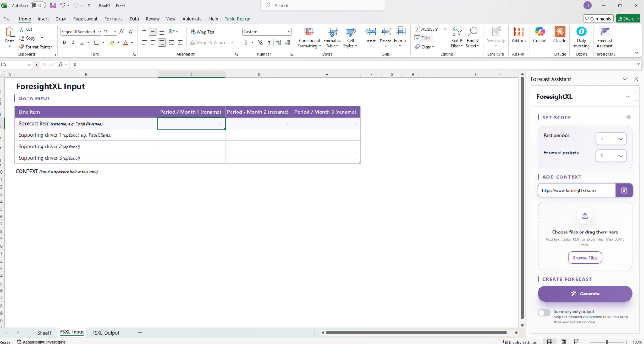Click the Share button
The width and height of the screenshot is (644, 344).
(628, 19)
